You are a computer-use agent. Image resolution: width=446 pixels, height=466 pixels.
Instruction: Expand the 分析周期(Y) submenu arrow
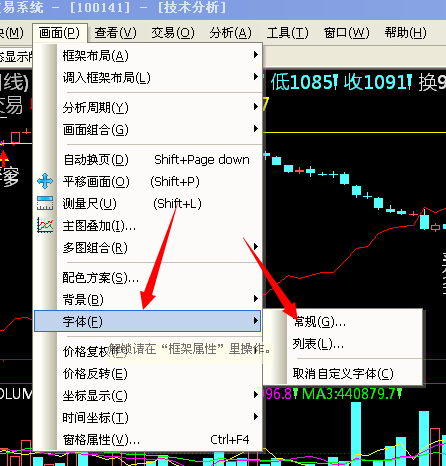pyautogui.click(x=256, y=107)
